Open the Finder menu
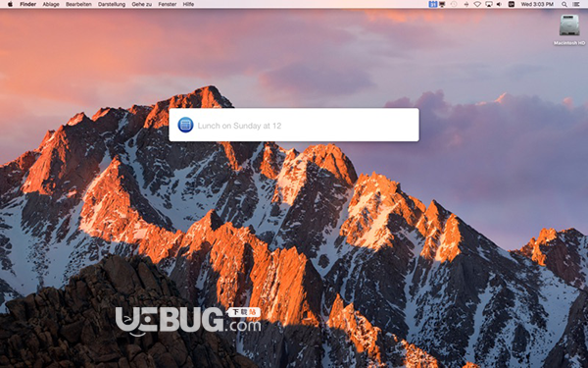 [x=27, y=4]
